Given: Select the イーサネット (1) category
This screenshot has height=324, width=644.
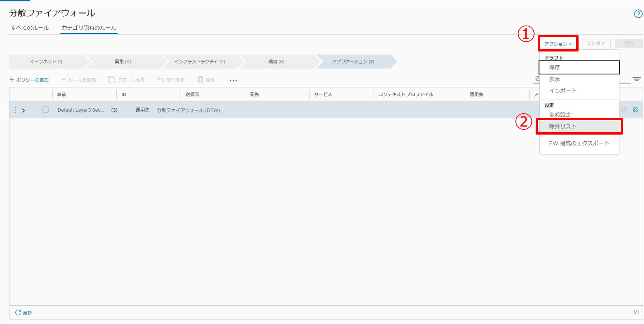Looking at the screenshot, I should [x=46, y=62].
